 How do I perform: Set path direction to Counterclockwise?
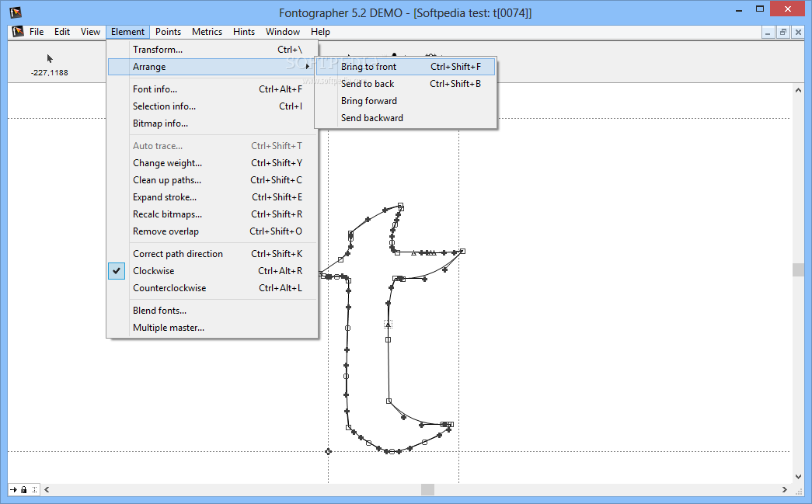click(x=212, y=287)
